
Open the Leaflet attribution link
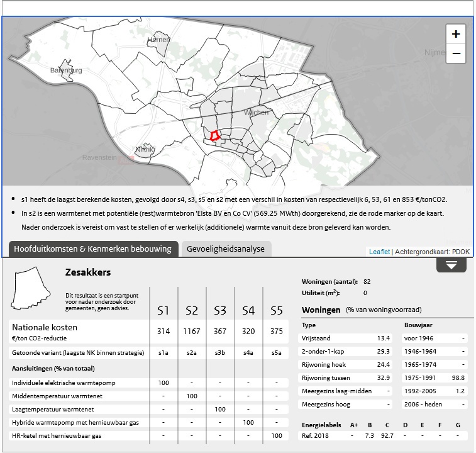379,252
